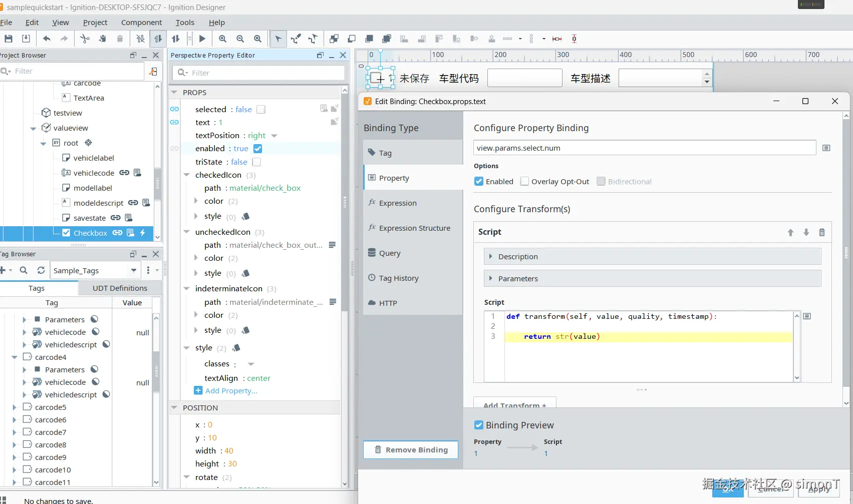
Task: Click event script lightning icon on Checkbox
Action: click(143, 233)
